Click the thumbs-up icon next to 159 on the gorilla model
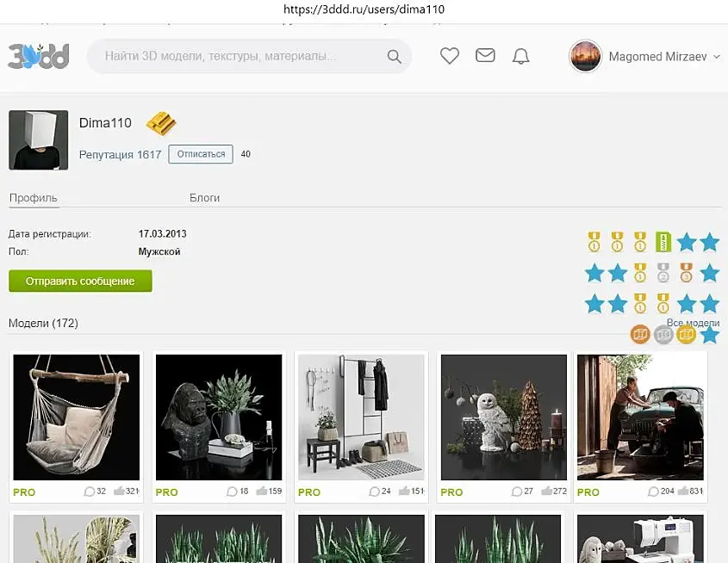 (x=261, y=491)
